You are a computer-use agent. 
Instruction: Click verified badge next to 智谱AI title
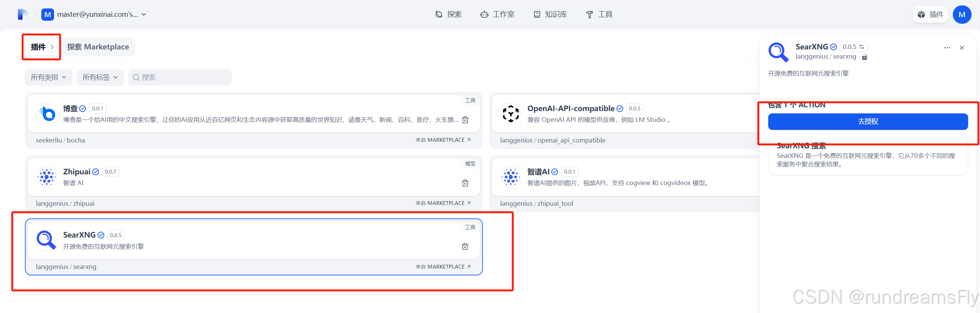point(555,172)
